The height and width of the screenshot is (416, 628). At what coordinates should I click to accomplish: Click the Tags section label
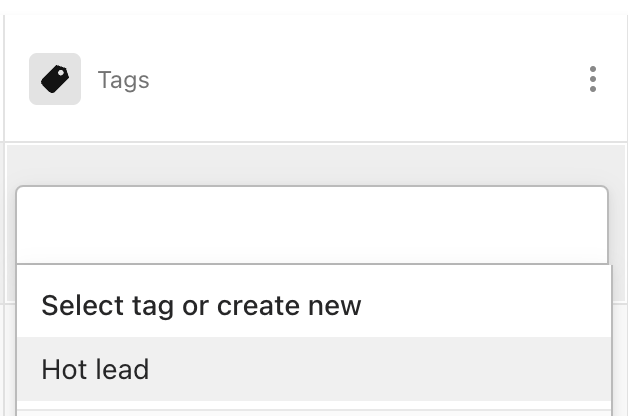pyautogui.click(x=123, y=80)
